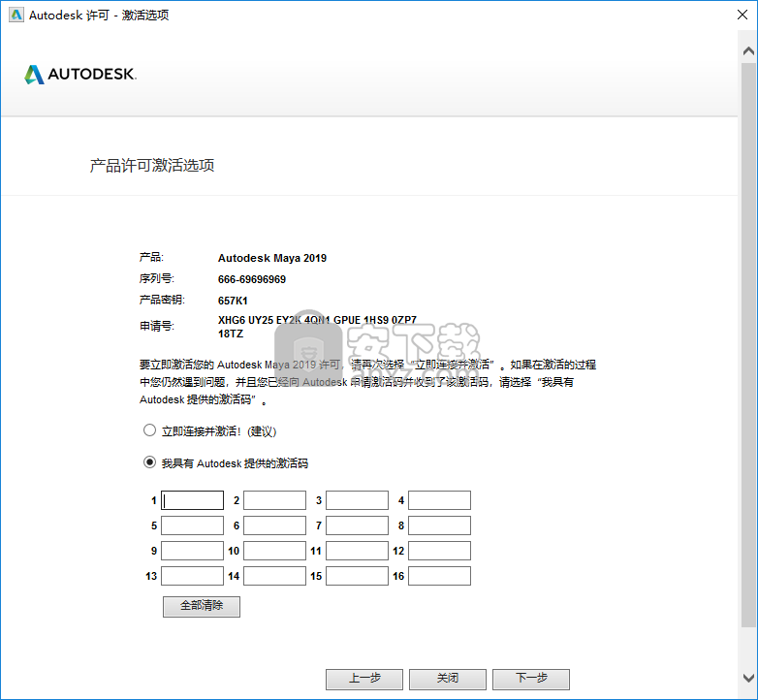Viewport: 758px width, 700px height.
Task: Click the 产品许可激活选项 heading
Action: click(152, 166)
